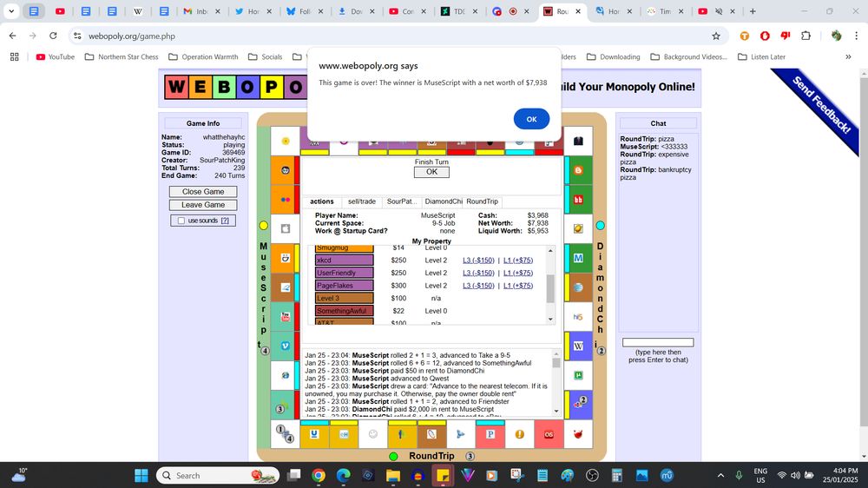Click the Close Game button
The width and height of the screenshot is (868, 488).
click(203, 192)
